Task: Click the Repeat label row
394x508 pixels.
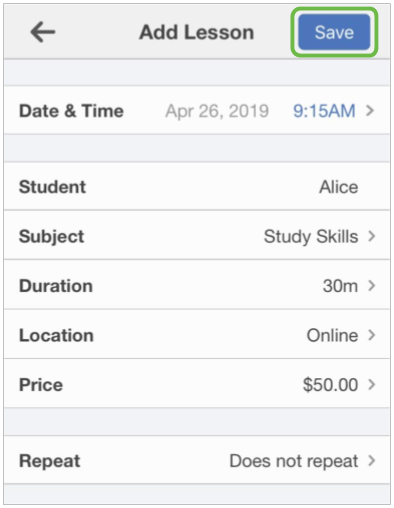Action: click(197, 460)
